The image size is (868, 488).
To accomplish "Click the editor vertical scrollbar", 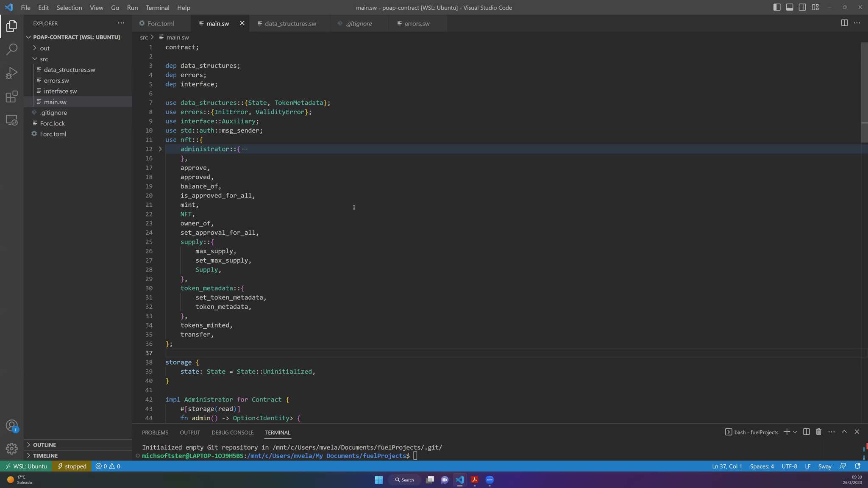I will pos(864,92).
